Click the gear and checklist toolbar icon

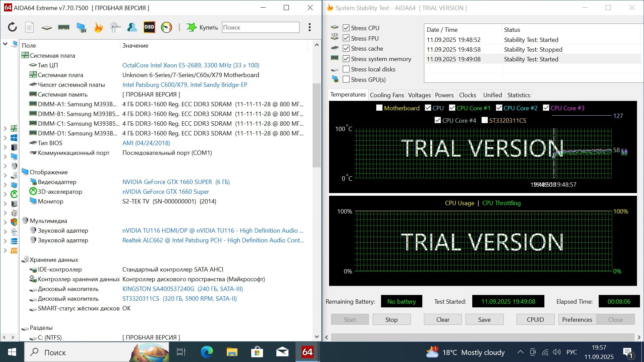pos(115,27)
